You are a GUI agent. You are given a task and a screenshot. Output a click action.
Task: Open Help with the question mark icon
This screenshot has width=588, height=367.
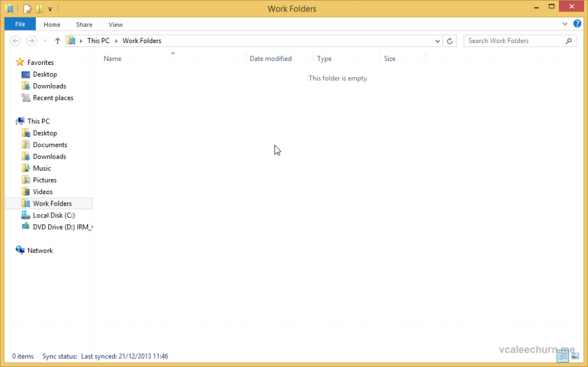point(577,24)
